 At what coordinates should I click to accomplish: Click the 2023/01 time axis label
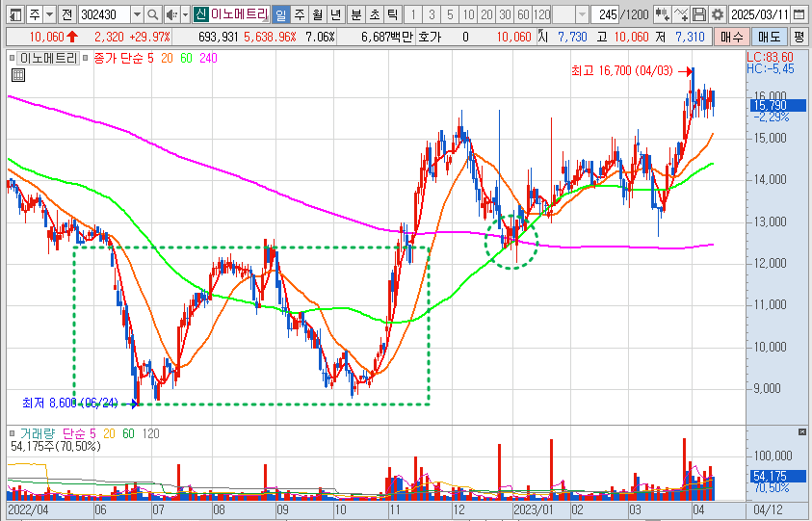[534, 509]
